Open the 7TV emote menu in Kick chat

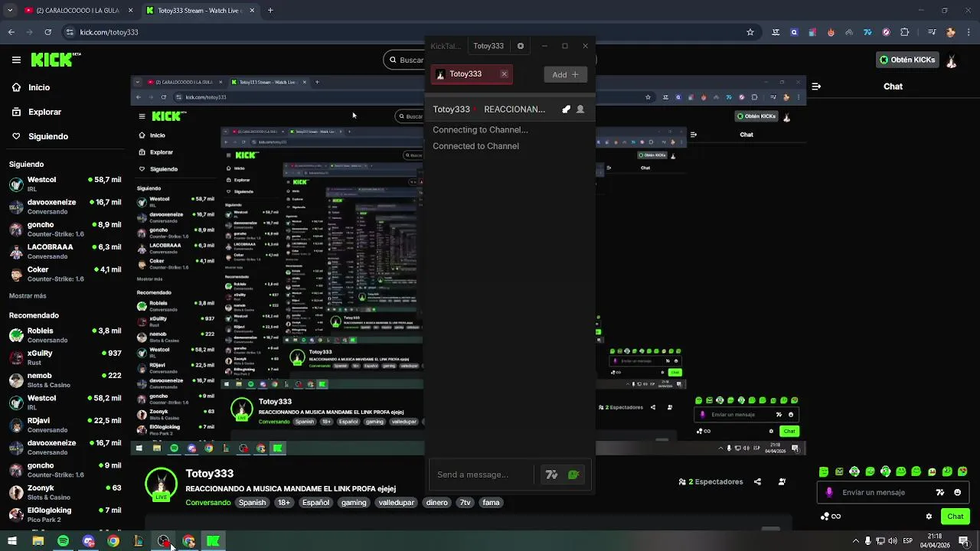940,493
